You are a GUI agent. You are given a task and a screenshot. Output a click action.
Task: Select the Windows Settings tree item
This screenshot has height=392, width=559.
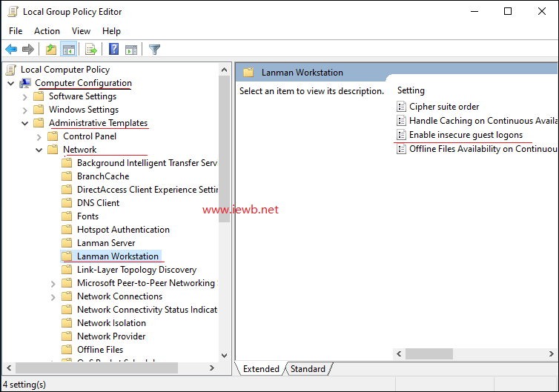84,110
